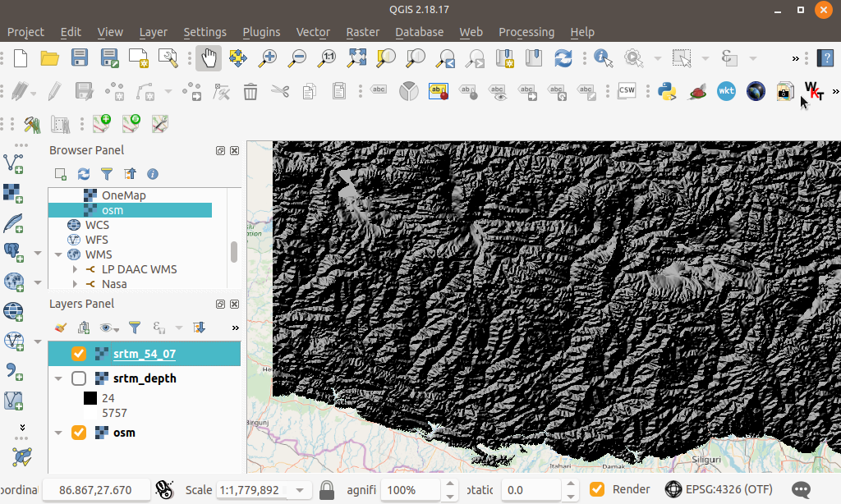Toggle extents display next to the coordinate field
Viewport: 841px width, 504px height.
164,489
